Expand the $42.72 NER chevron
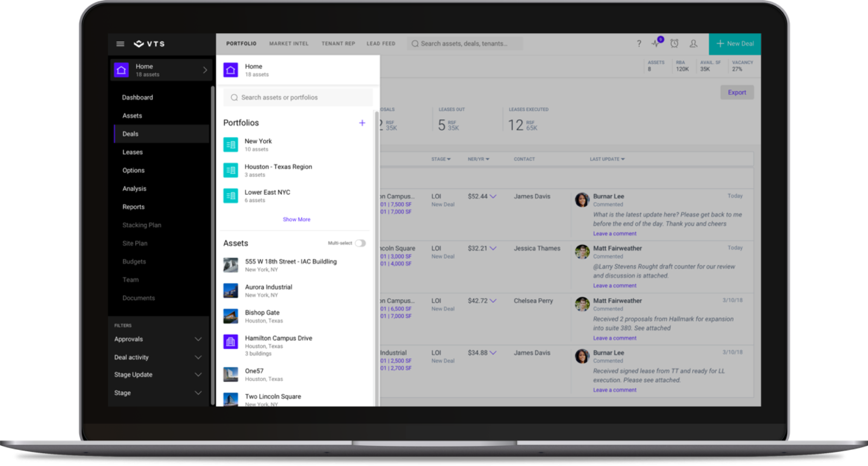 493,301
